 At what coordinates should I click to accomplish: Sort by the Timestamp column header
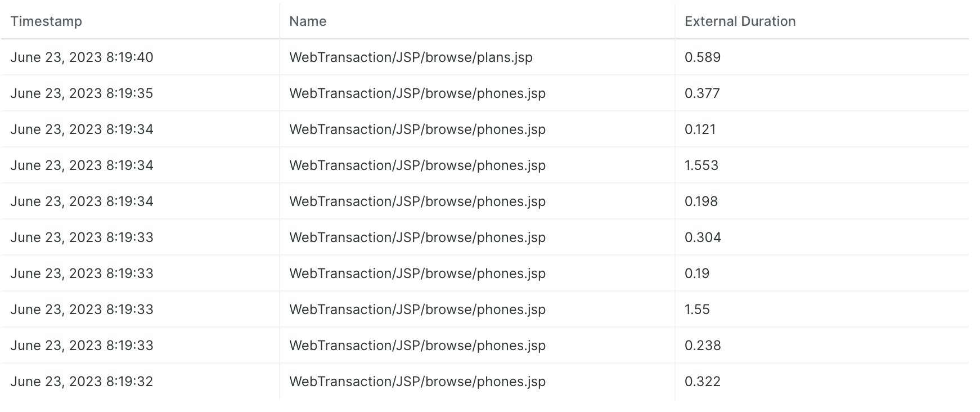point(46,21)
